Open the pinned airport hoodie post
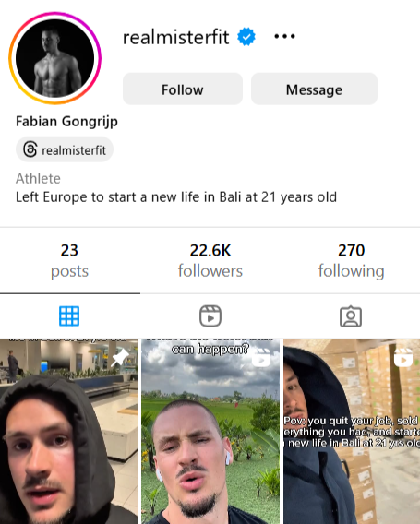Image resolution: width=420 pixels, height=524 pixels. coord(68,432)
